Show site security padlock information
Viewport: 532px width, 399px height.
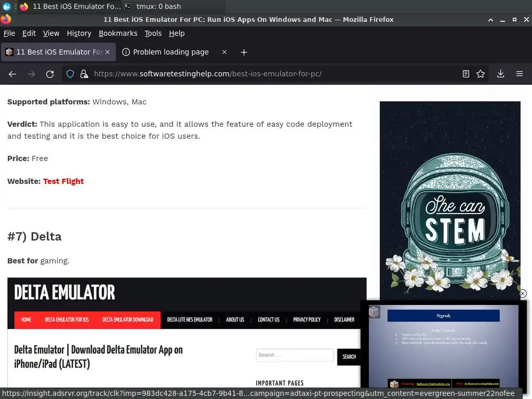click(x=84, y=74)
